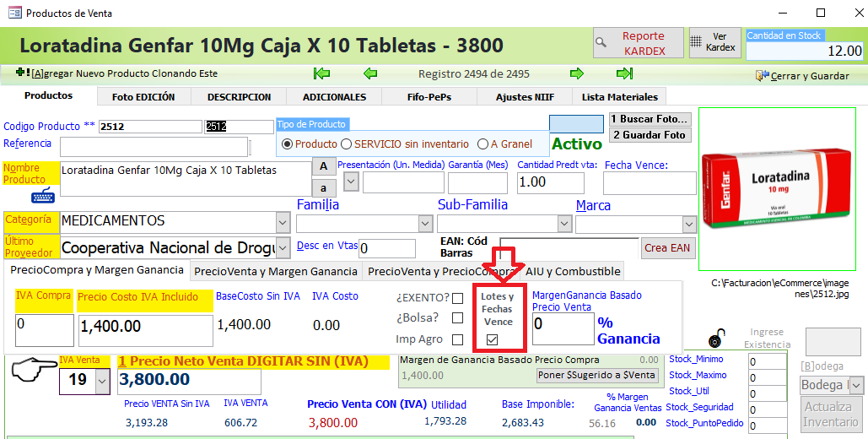Open the Lista Materiales tab
Image resolution: width=868 pixels, height=439 pixels.
pyautogui.click(x=619, y=97)
